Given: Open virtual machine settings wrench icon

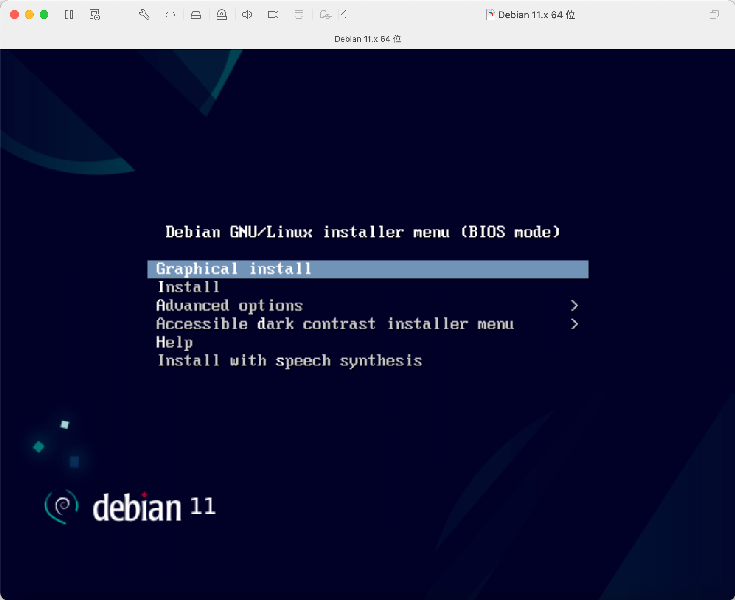Looking at the screenshot, I should point(144,15).
